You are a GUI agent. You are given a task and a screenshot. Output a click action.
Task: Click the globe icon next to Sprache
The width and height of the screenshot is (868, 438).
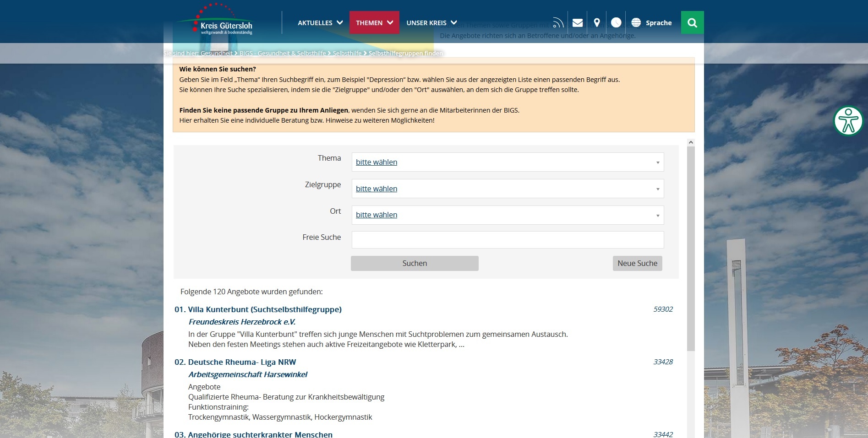click(635, 22)
